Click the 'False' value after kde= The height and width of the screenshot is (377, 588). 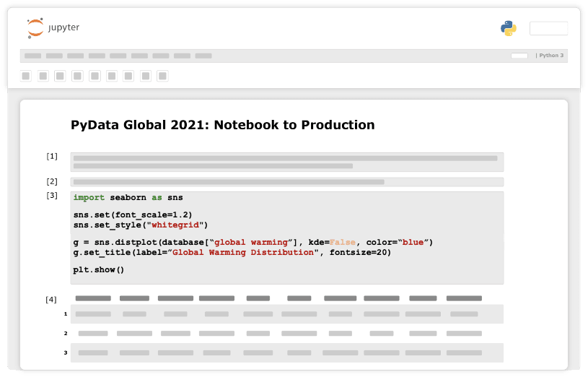tap(343, 243)
